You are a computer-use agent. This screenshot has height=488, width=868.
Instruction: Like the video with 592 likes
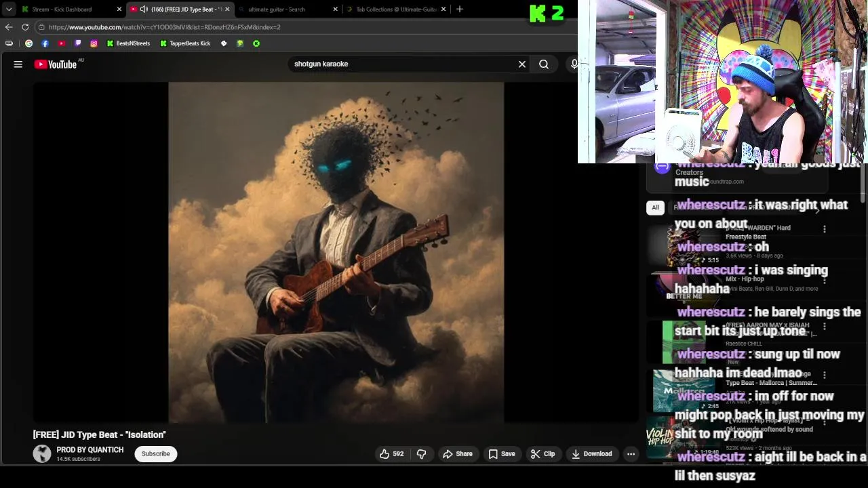pos(392,454)
